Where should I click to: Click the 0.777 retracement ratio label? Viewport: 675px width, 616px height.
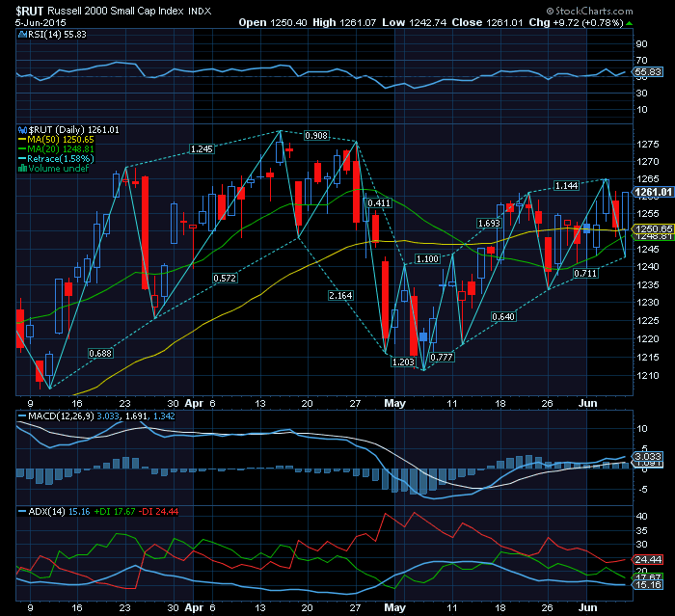tap(442, 357)
